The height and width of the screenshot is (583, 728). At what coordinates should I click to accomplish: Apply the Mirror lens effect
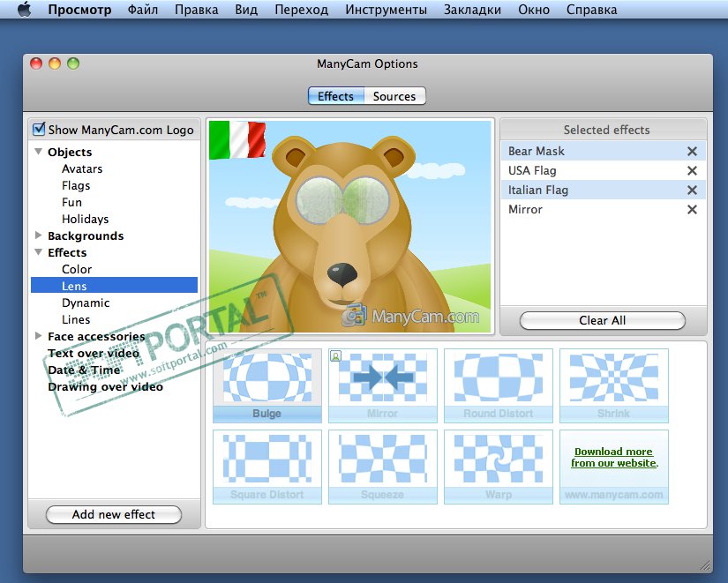[x=383, y=385]
